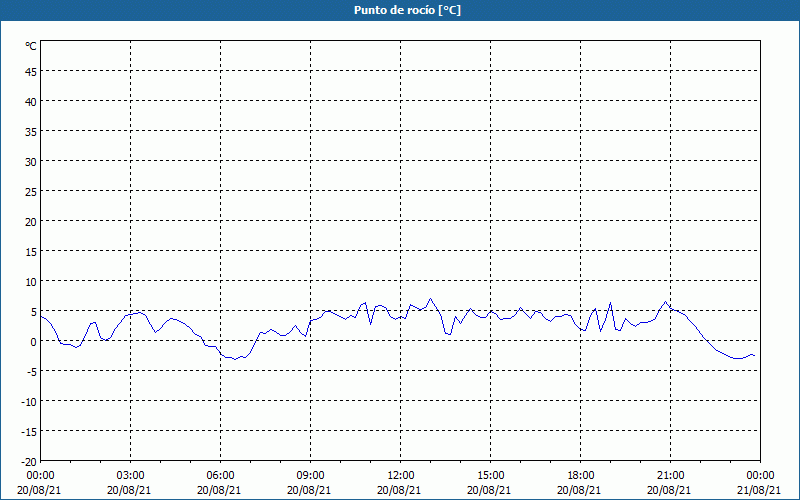This screenshot has width=800, height=500.
Task: Click the -15 temperature axis label
Action: [x=28, y=432]
